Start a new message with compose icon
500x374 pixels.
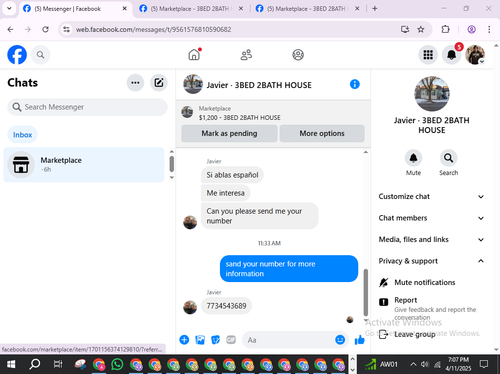pos(159,83)
